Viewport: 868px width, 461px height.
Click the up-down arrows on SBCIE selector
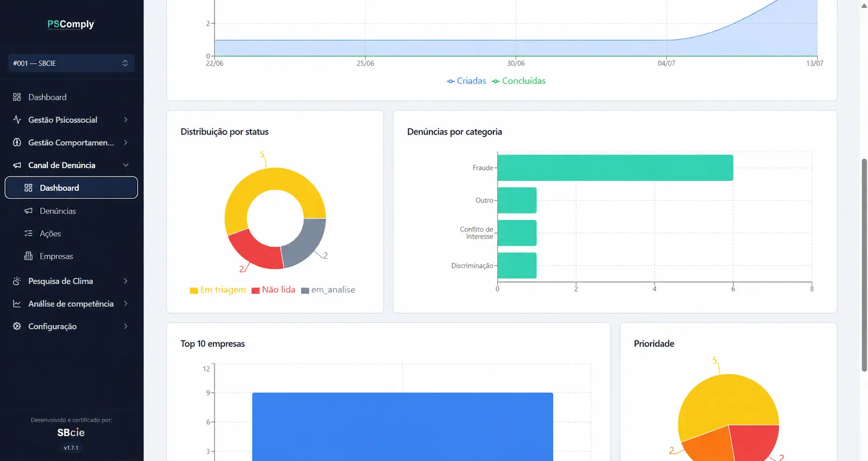point(125,63)
